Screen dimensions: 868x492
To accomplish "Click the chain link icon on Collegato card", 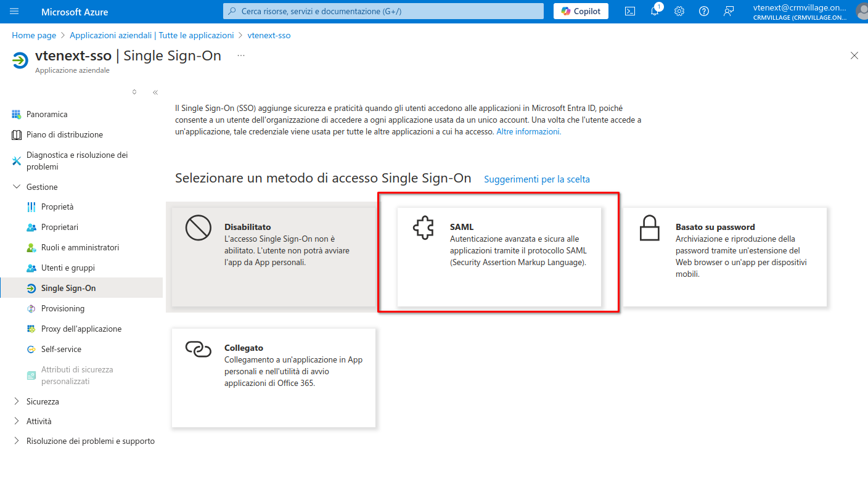I will click(199, 349).
